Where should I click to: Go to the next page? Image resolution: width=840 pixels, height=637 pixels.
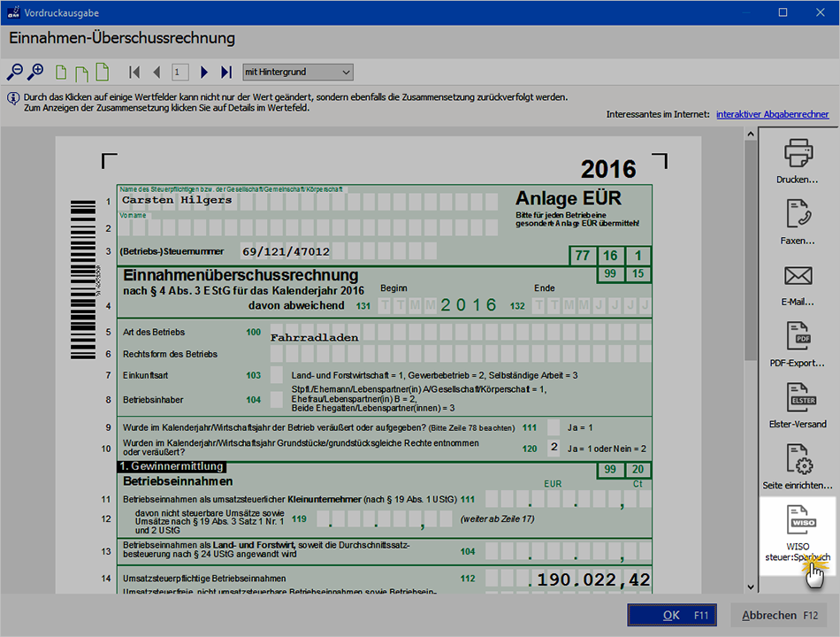(x=203, y=72)
